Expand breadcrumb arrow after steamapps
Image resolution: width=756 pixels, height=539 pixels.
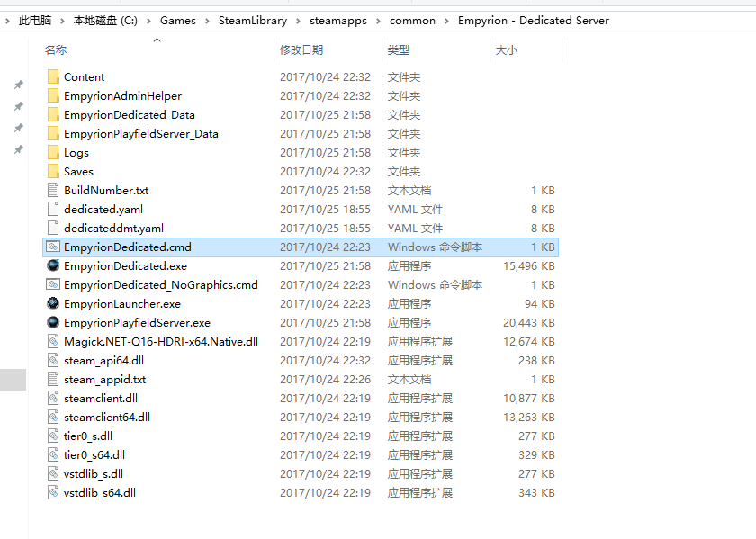(378, 21)
